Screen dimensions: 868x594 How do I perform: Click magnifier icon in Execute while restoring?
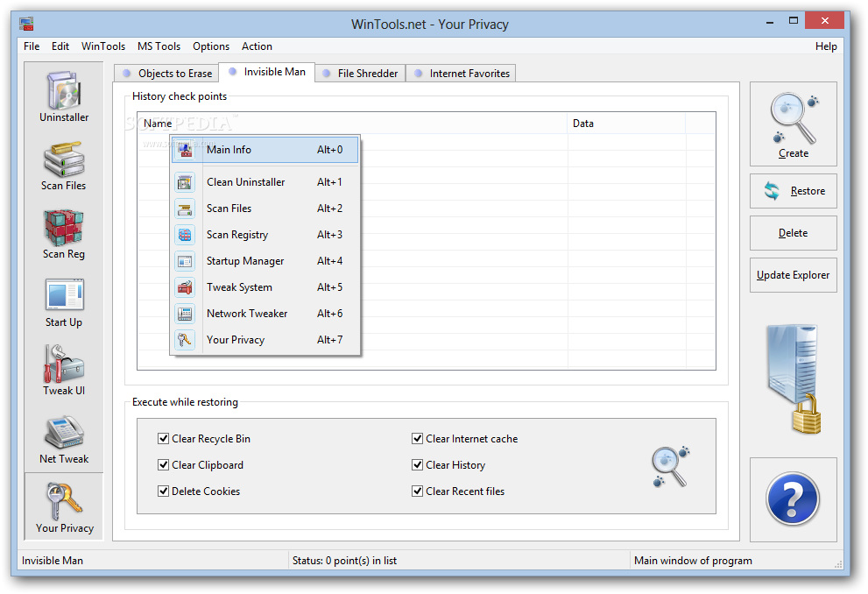point(670,466)
